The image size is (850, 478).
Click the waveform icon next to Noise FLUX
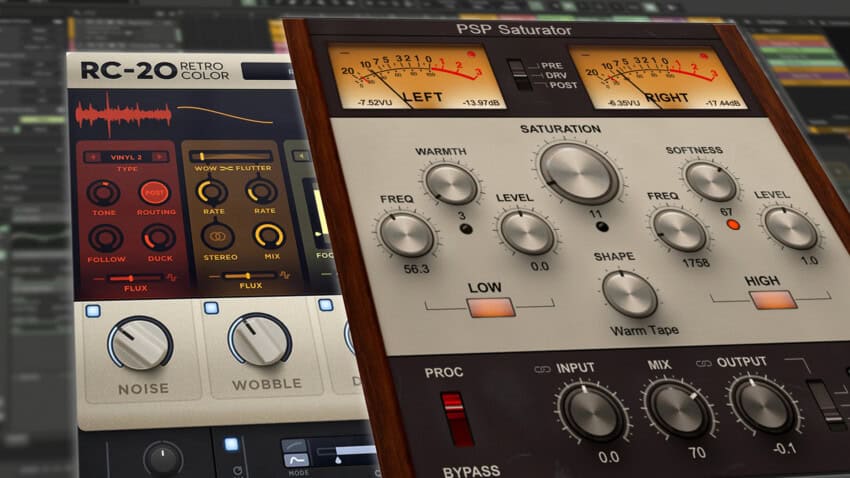coord(171,277)
